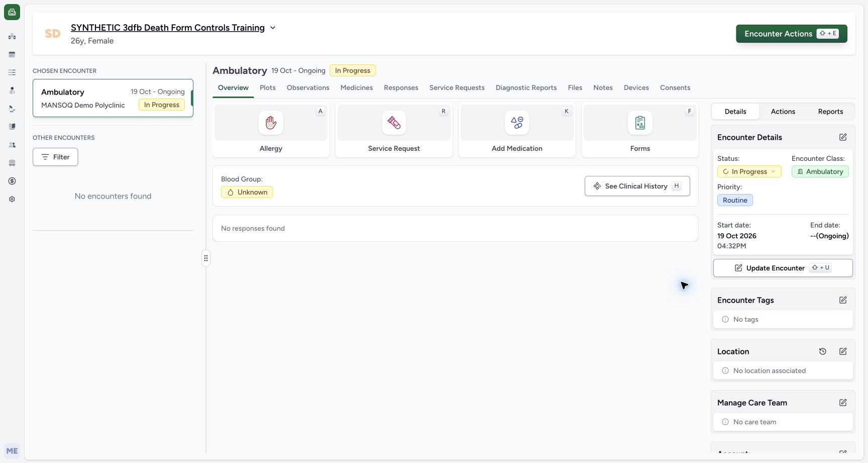Image resolution: width=868 pixels, height=463 pixels.
Task: Open the Service Requests tab
Action: point(457,87)
